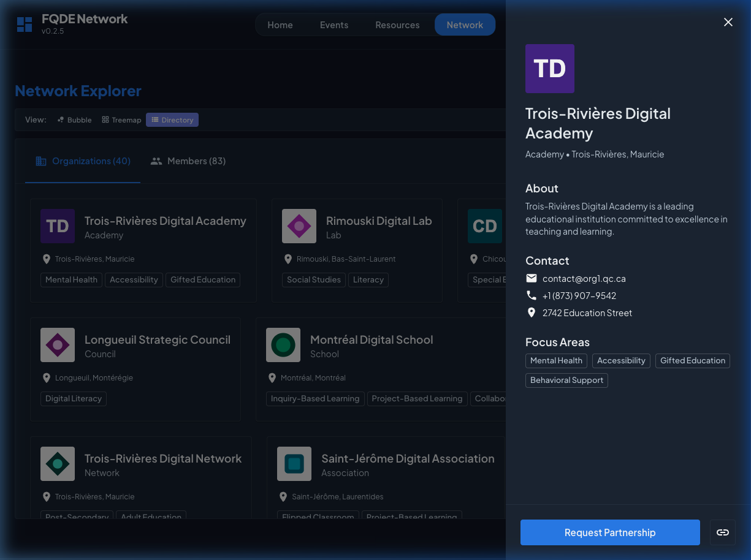Open the Resources nav item
This screenshot has height=560, width=751.
[x=397, y=25]
